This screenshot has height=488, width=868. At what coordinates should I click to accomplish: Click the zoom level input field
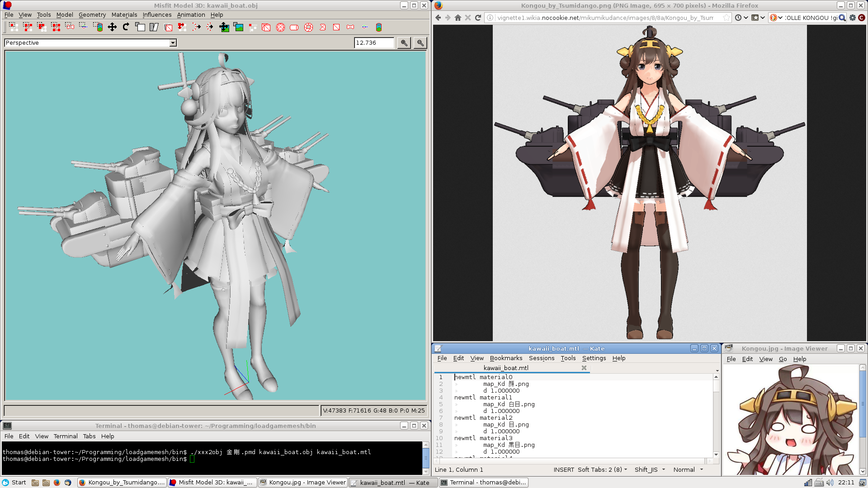[x=373, y=43]
